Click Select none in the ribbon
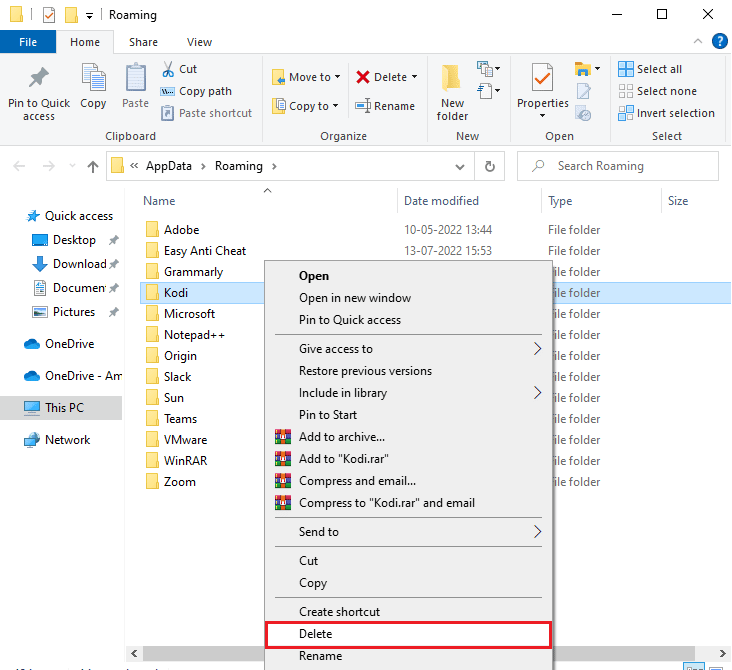The width and height of the screenshot is (732, 670). tap(657, 91)
